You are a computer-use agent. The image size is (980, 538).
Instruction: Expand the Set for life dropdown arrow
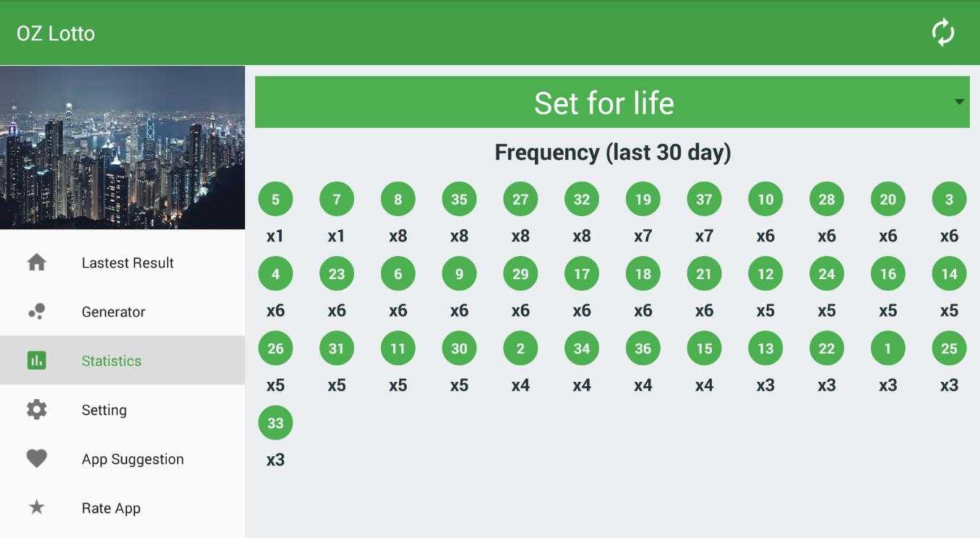click(x=959, y=102)
